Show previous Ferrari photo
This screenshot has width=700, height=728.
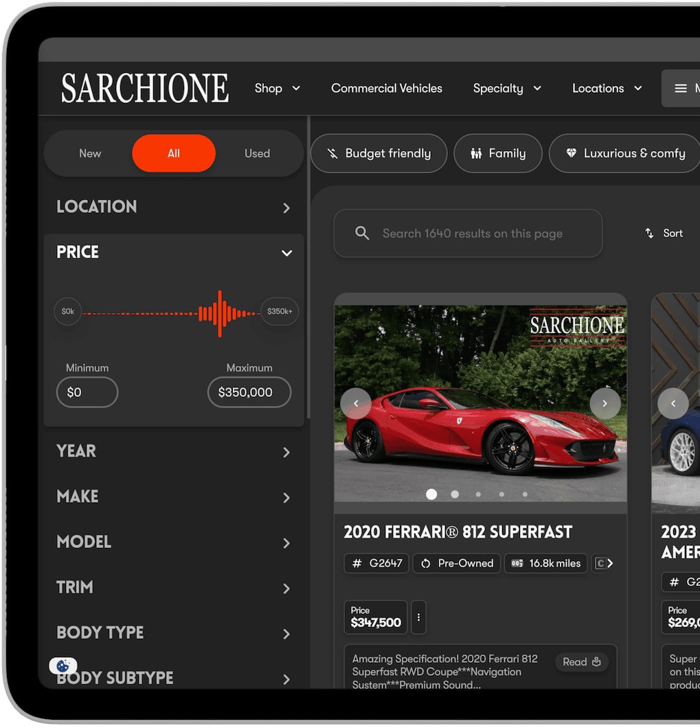pyautogui.click(x=356, y=403)
